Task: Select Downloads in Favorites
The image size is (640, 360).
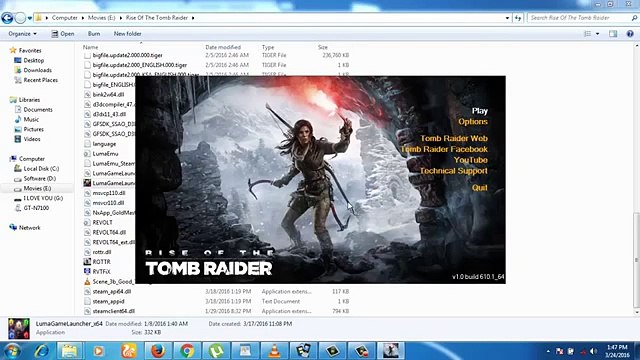Action: (x=38, y=70)
